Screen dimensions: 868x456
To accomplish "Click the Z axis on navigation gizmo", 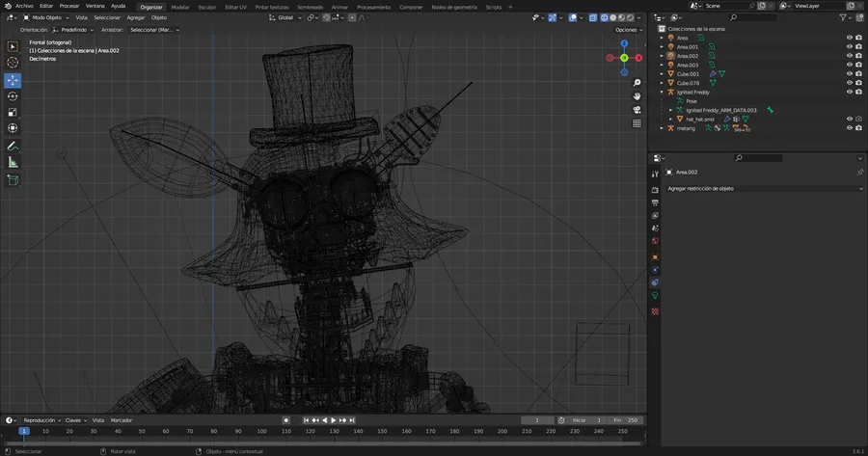I will [624, 43].
